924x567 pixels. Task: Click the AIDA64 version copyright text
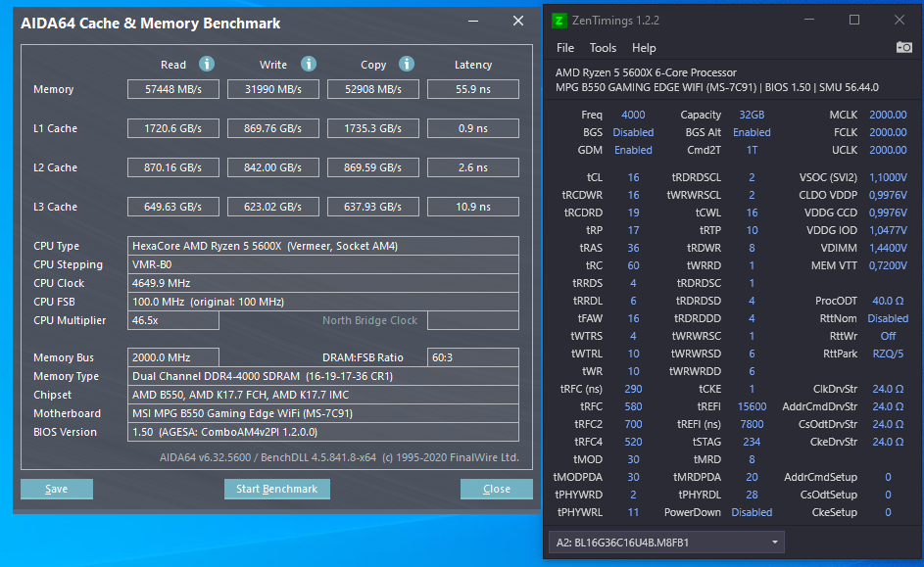[339, 457]
